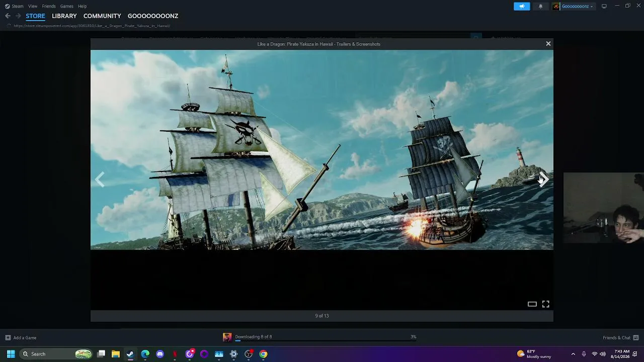Click the '9 of 13' screenshot counter
This screenshot has width=644, height=362.
pyautogui.click(x=322, y=316)
